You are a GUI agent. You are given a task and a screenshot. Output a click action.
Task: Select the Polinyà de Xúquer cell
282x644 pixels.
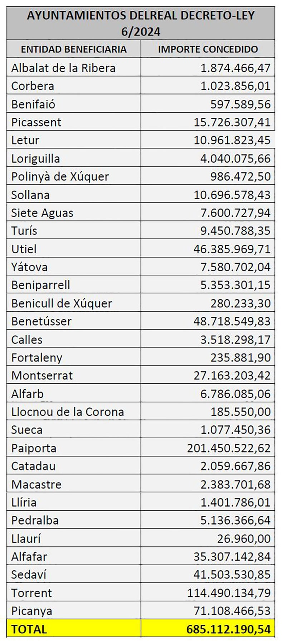(74, 176)
